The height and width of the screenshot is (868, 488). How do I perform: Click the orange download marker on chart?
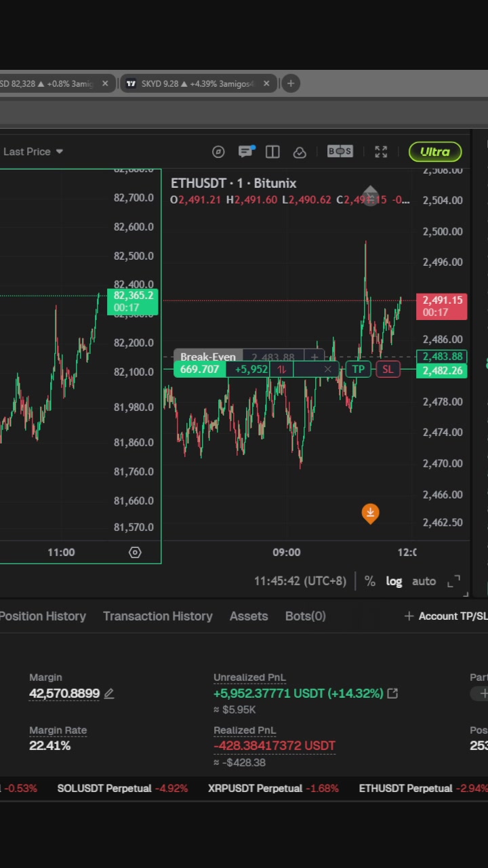370,513
